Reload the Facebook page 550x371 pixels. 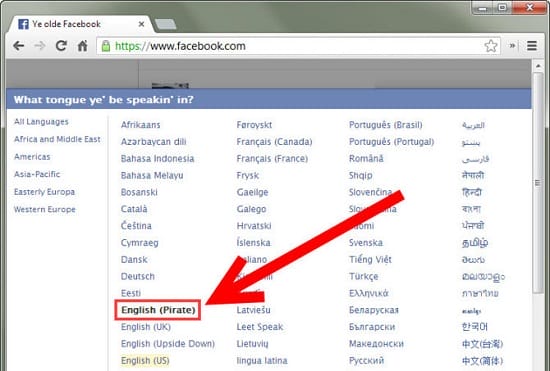point(61,46)
